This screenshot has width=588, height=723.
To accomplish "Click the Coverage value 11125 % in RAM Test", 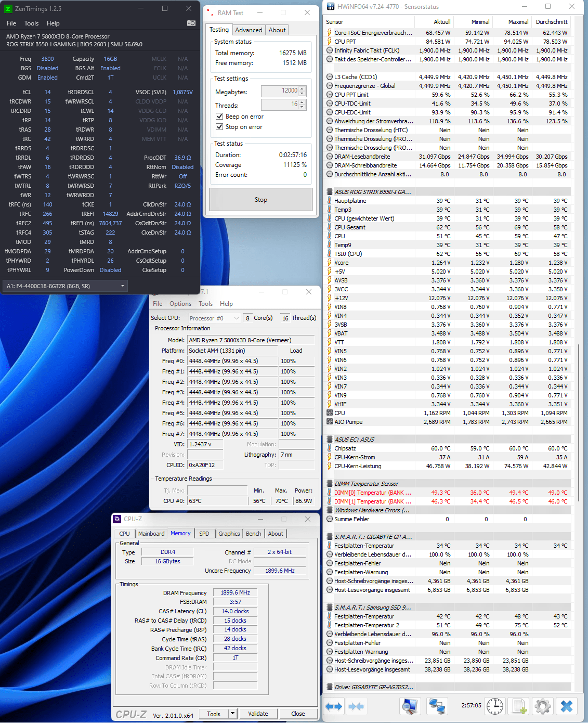I will (295, 165).
